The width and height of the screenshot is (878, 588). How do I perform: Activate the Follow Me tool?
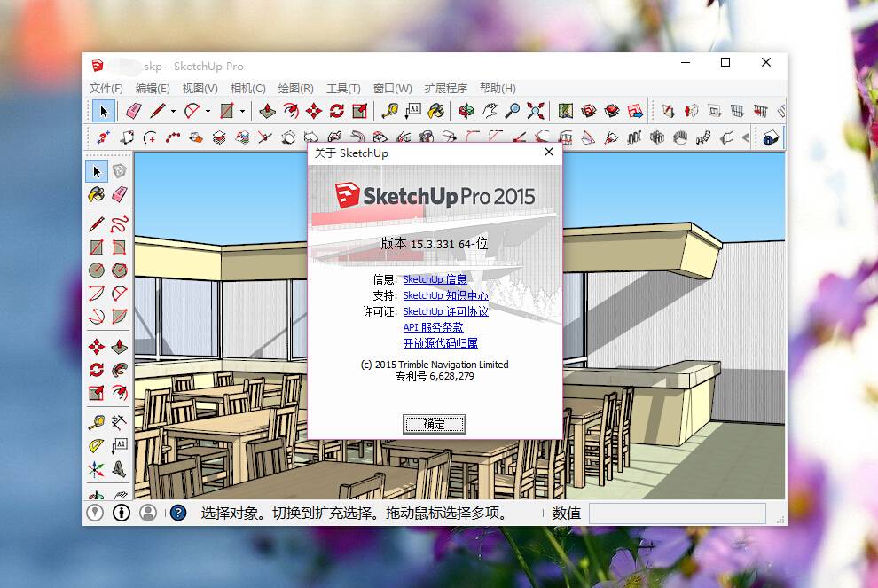pyautogui.click(x=119, y=370)
